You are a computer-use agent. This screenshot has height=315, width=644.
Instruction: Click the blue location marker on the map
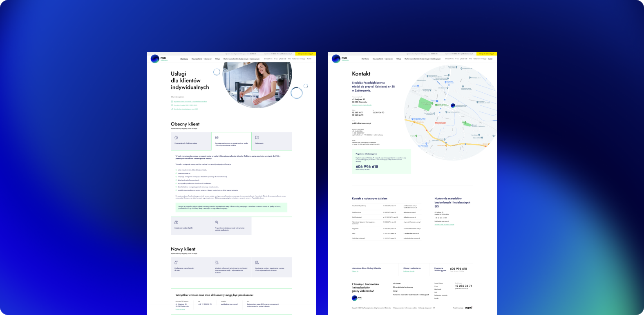453,106
